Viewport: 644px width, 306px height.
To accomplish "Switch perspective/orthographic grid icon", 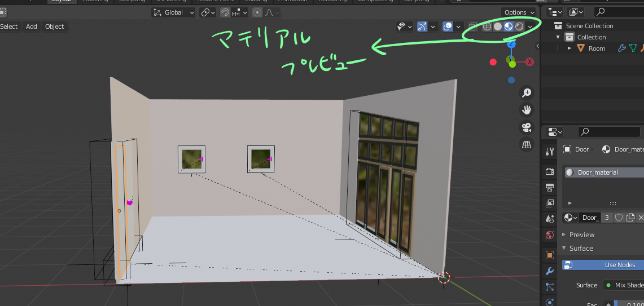I will pyautogui.click(x=527, y=144).
